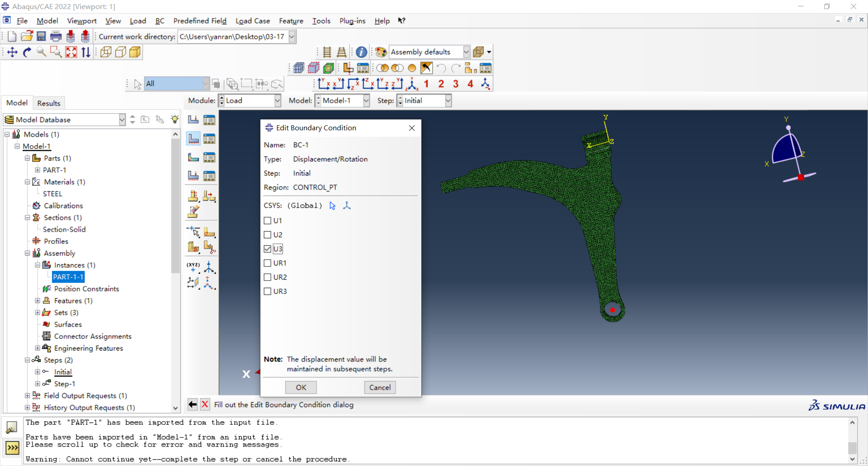This screenshot has width=868, height=466.
Task: Apply custom view 1
Action: point(426,84)
